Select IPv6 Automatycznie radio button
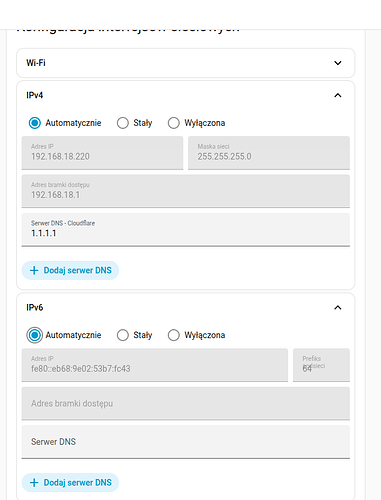 tap(35, 335)
